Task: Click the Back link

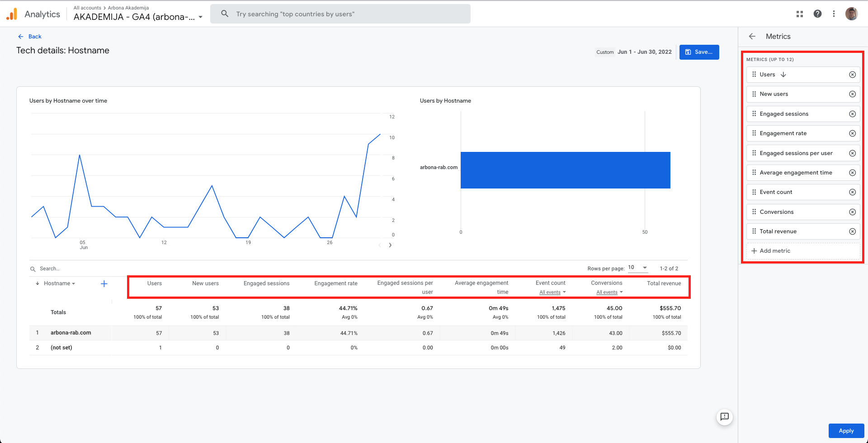Action: [x=30, y=37]
